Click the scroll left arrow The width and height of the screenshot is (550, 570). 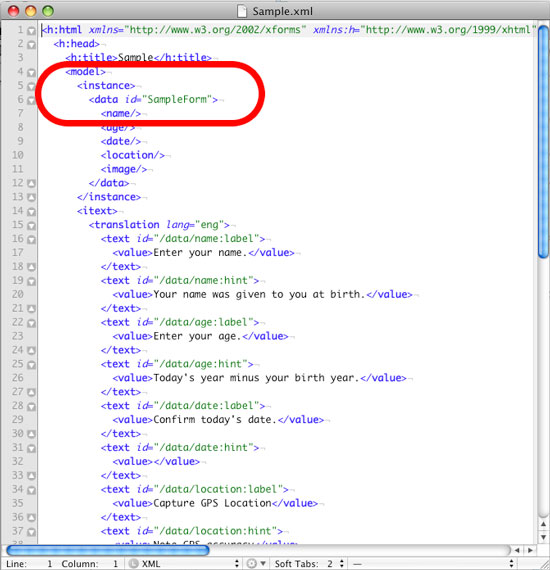(517, 550)
